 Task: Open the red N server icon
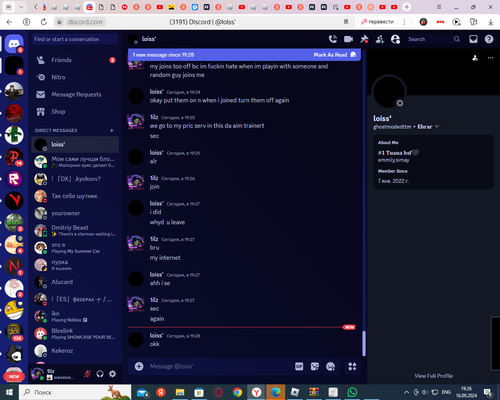tap(14, 266)
